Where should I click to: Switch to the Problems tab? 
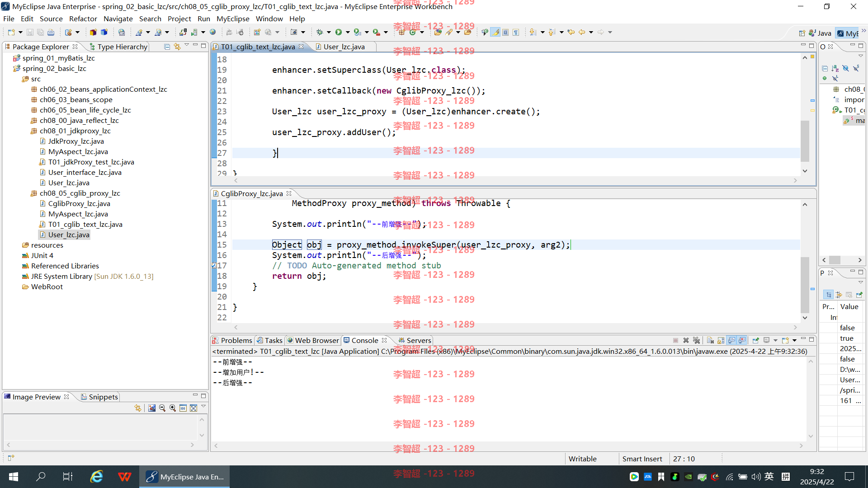[232, 340]
